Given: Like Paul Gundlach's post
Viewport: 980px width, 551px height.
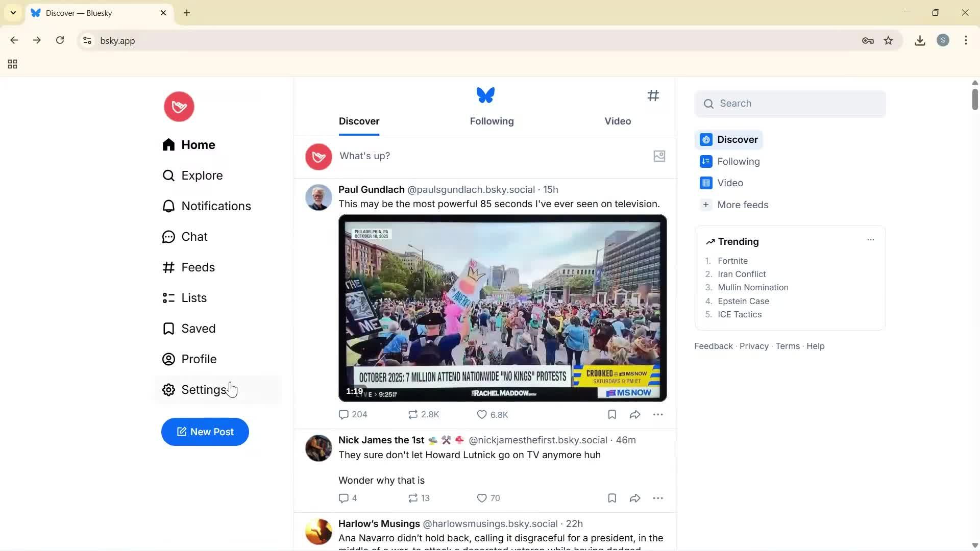Looking at the screenshot, I should (x=481, y=414).
